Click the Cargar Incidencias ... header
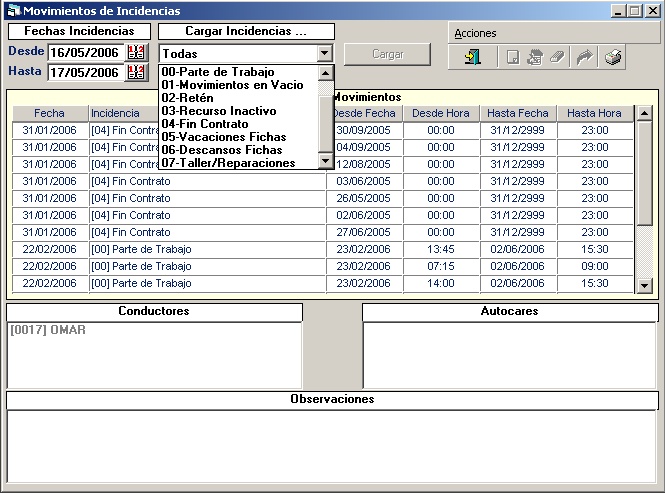The image size is (665, 493). [246, 31]
